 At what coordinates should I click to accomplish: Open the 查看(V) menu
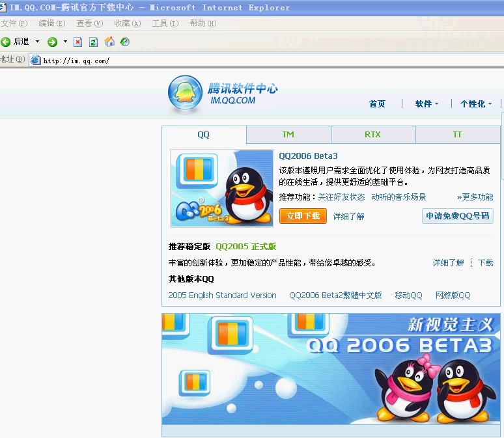coord(90,23)
